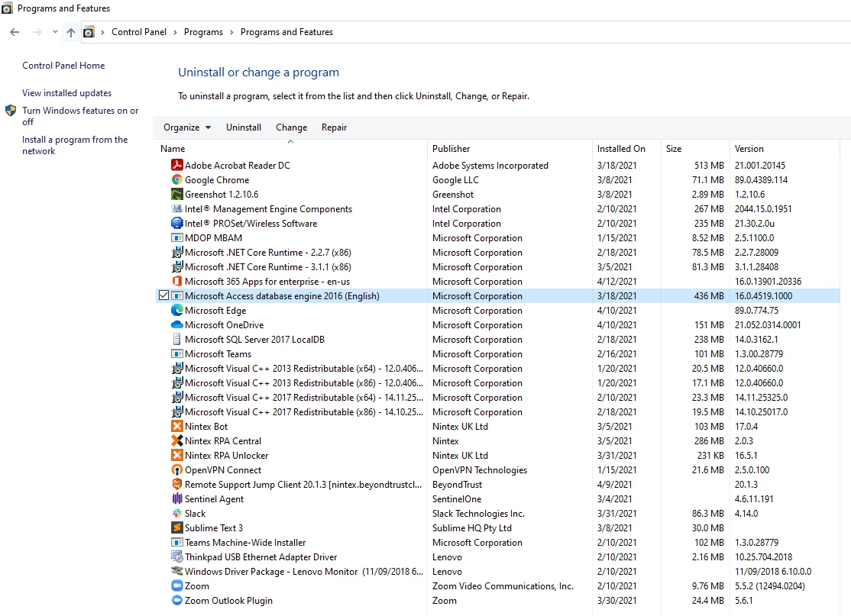Click Zoom Video Communications, Inc. publisher cell

tap(503, 585)
